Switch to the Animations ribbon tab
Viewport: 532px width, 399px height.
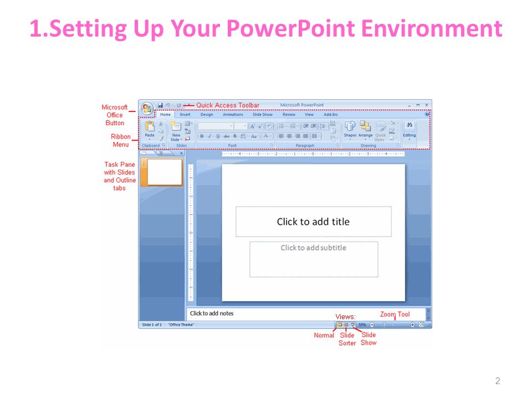tap(233, 114)
